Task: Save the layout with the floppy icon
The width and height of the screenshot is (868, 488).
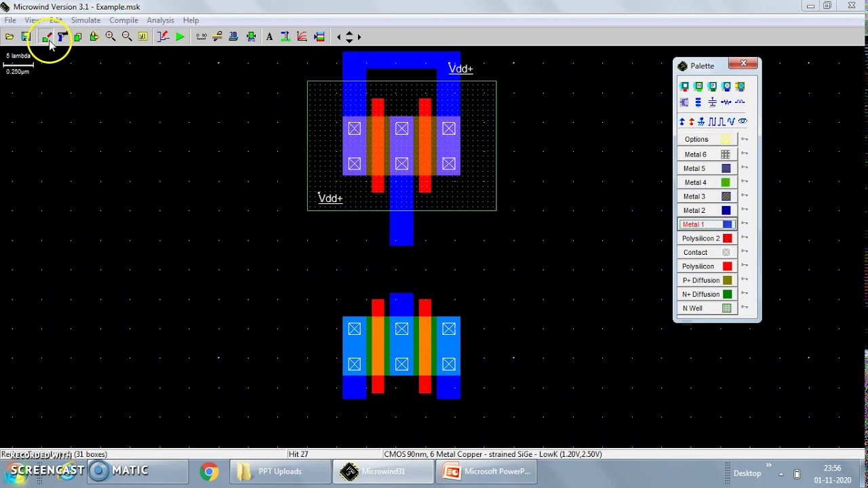Action: [x=26, y=37]
